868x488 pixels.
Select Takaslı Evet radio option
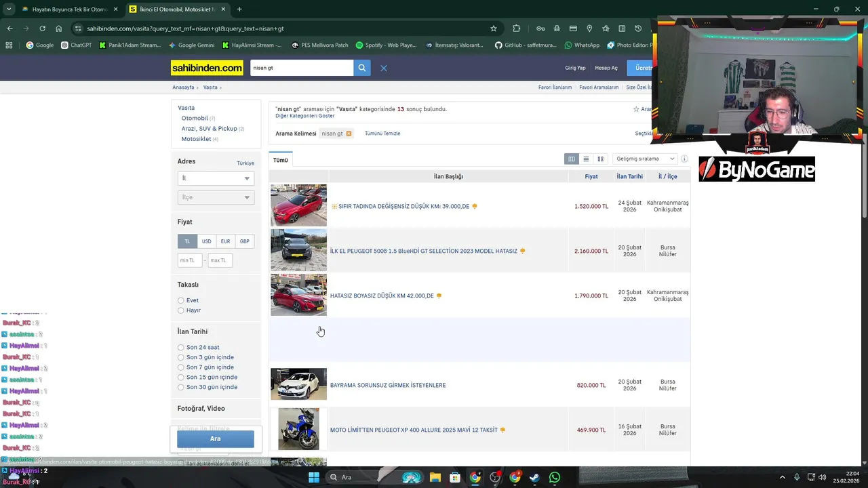(181, 300)
